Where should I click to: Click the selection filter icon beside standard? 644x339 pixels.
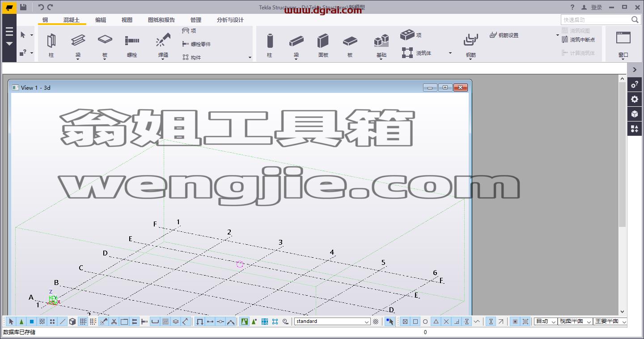tap(376, 322)
